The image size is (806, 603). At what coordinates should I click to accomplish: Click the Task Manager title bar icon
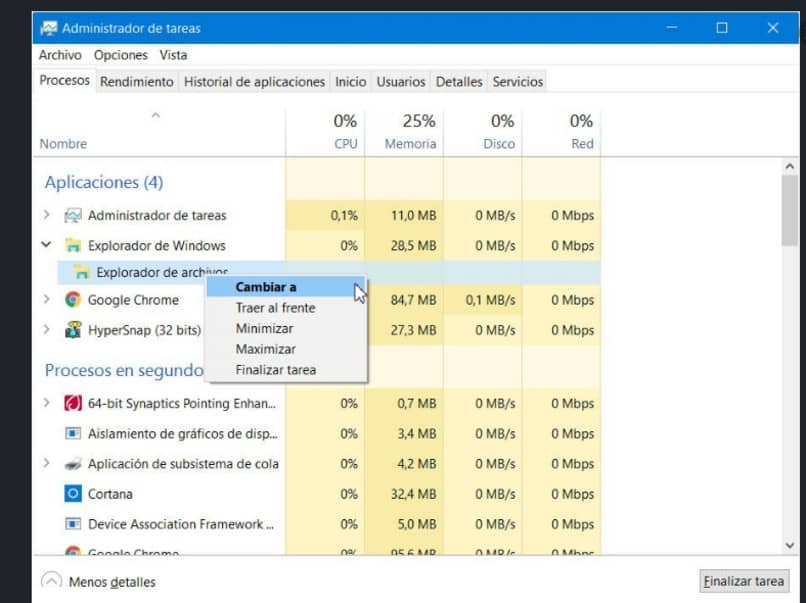coord(49,28)
